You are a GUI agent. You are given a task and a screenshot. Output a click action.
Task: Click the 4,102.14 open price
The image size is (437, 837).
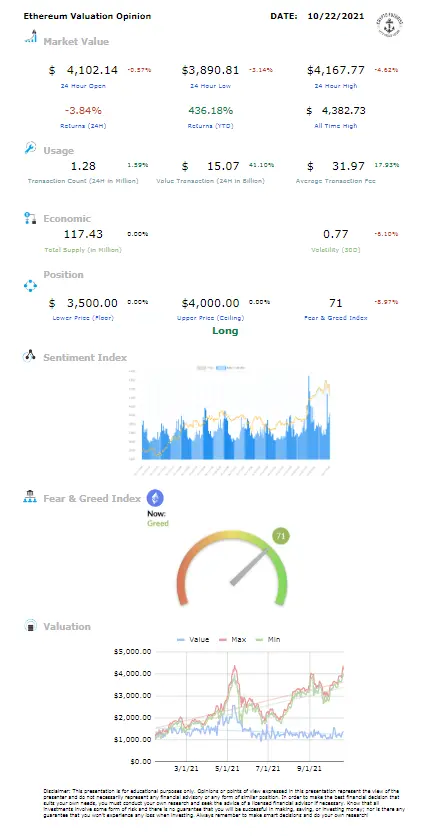tap(92, 70)
